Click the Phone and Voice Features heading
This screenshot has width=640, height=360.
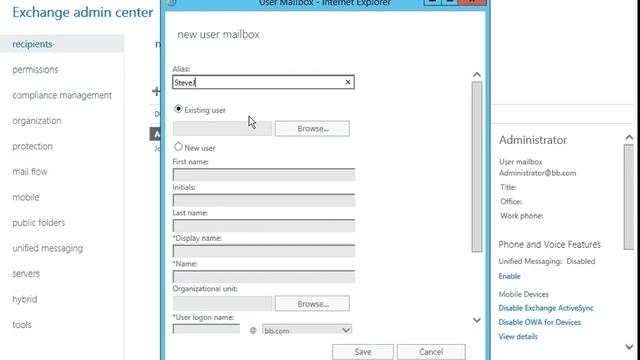click(x=549, y=244)
